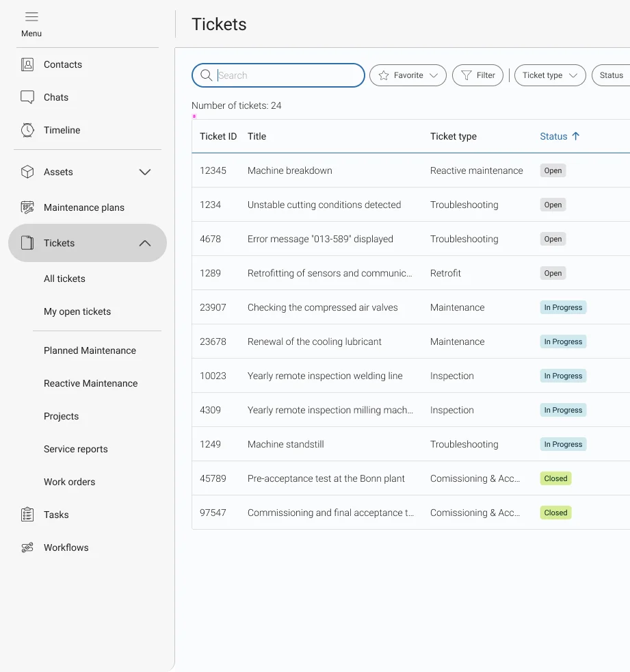Click the Status sort arrow icon
The image size is (630, 672).
pyautogui.click(x=575, y=136)
